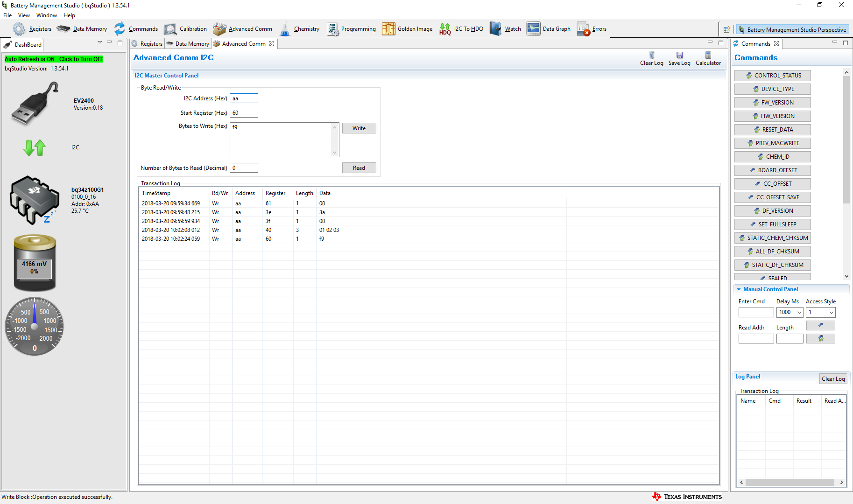Click the manual Length input field
This screenshot has height=504, width=853.
790,339
